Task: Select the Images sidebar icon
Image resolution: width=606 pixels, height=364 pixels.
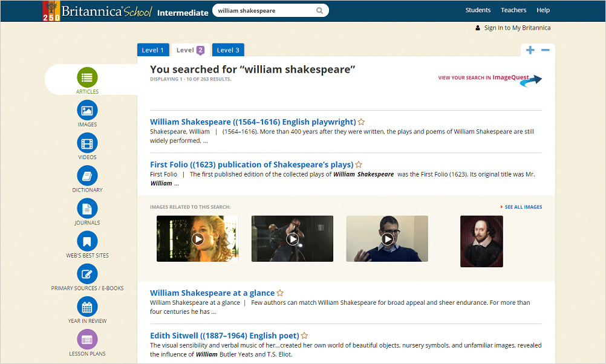Action: 87,111
